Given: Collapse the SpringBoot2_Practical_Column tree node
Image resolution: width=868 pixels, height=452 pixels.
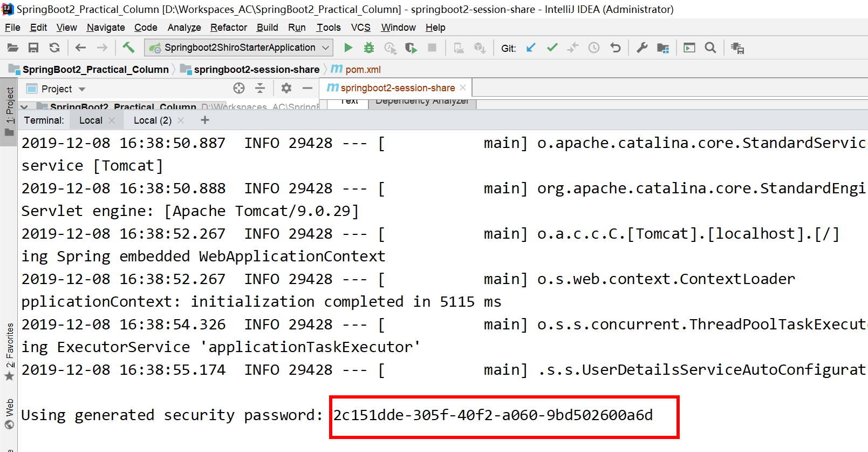Looking at the screenshot, I should 24,107.
